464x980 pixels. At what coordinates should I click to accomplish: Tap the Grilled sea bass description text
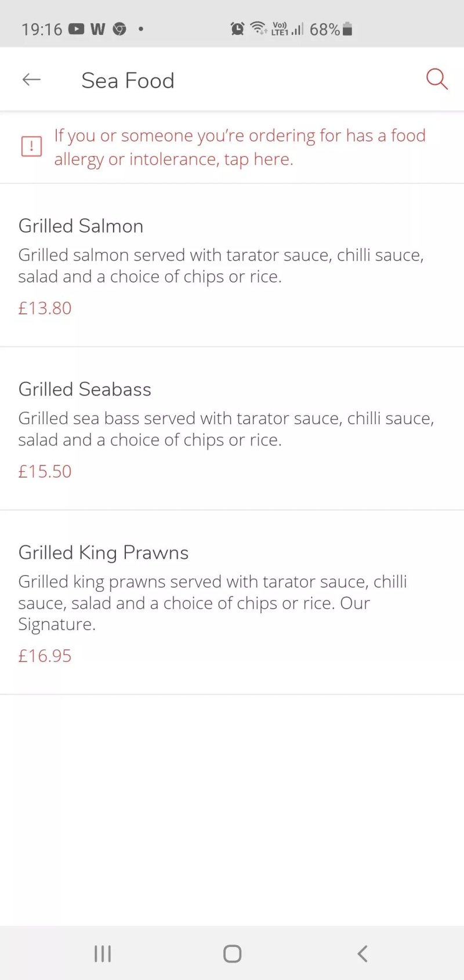click(226, 429)
